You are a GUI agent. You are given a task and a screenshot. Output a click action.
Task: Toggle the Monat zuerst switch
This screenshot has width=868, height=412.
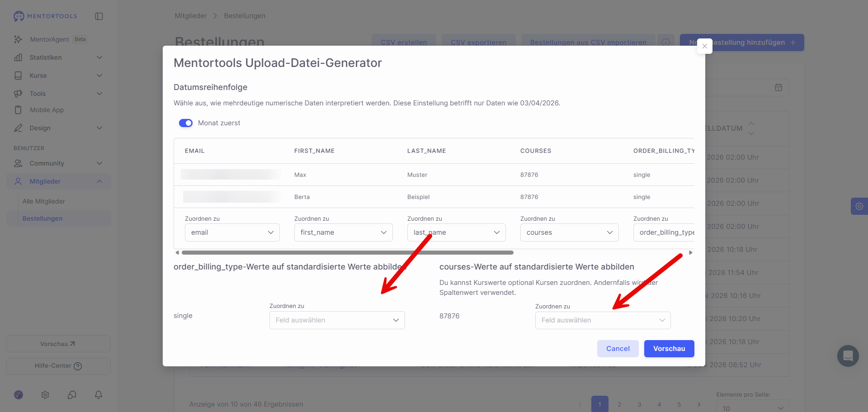click(x=186, y=123)
